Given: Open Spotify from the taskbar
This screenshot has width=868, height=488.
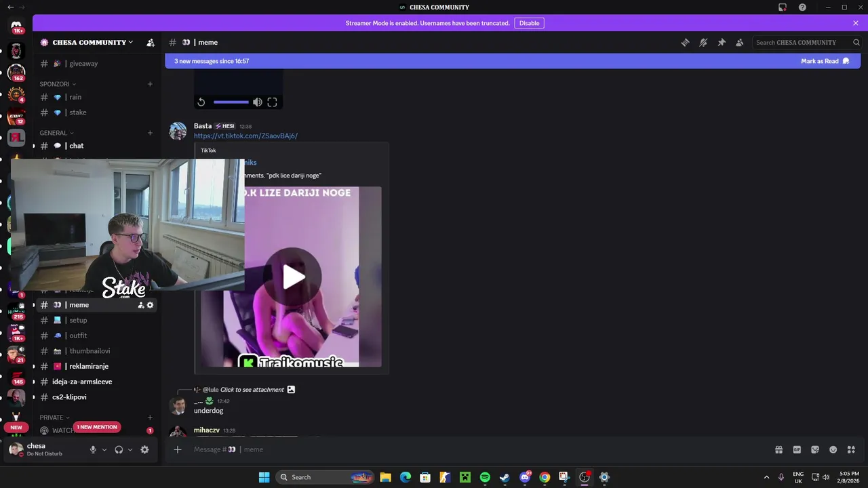Looking at the screenshot, I should click(485, 477).
